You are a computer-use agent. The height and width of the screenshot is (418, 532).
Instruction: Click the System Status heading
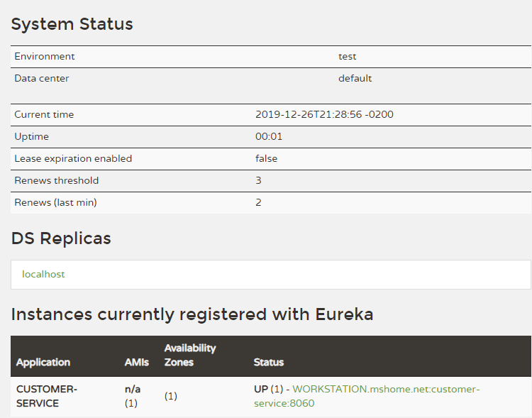click(72, 24)
